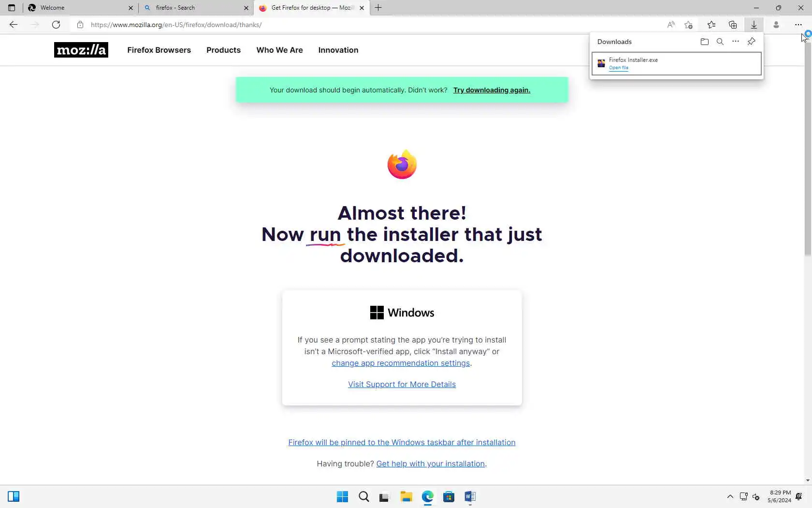This screenshot has height=508, width=812.
Task: Open the Firefox pinned to taskbar link
Action: click(x=402, y=442)
